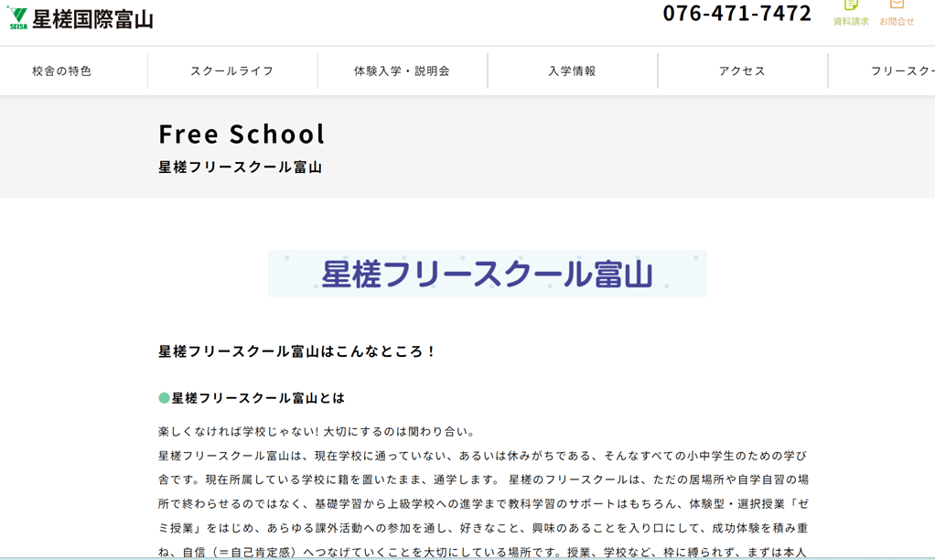
Task: Navigate to 入学情報 menu item
Action: 573,71
